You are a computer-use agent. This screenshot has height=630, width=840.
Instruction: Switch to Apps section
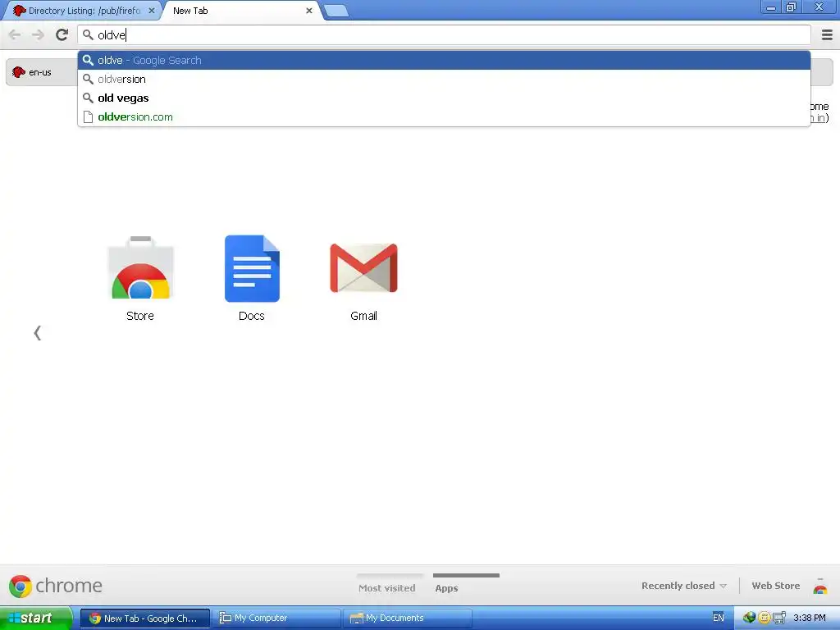pyautogui.click(x=447, y=587)
